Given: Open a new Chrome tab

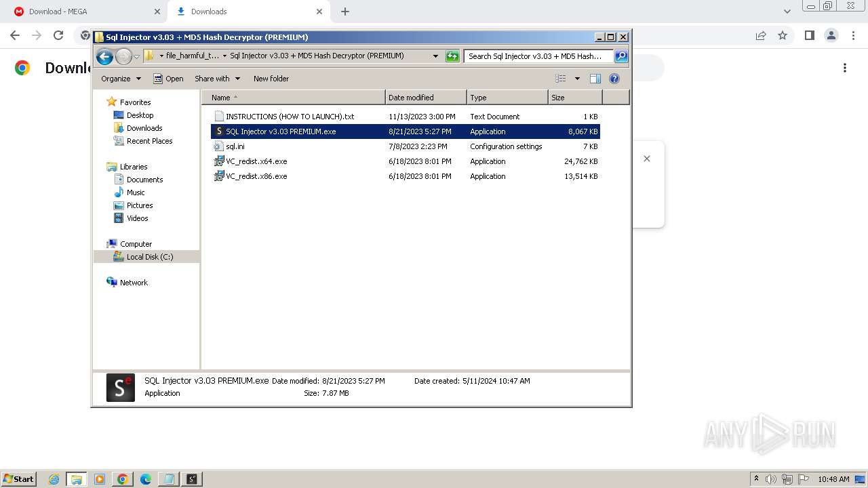Looking at the screenshot, I should click(x=345, y=12).
